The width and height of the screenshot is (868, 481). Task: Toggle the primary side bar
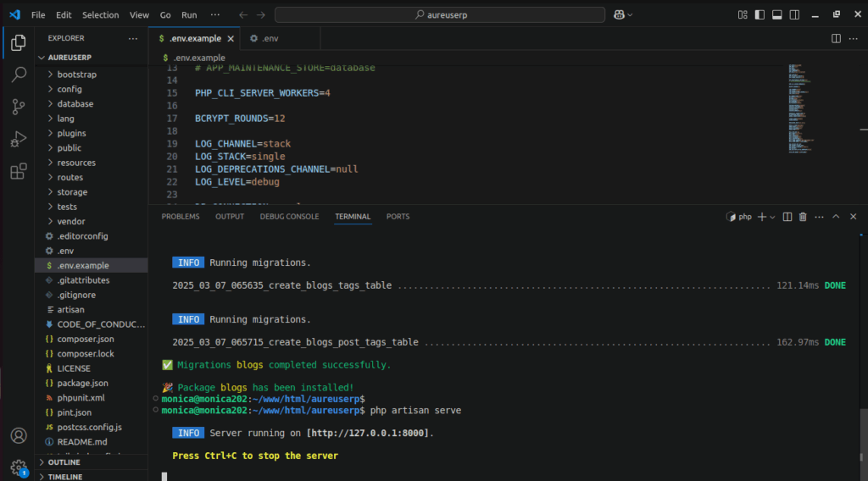[x=759, y=15]
